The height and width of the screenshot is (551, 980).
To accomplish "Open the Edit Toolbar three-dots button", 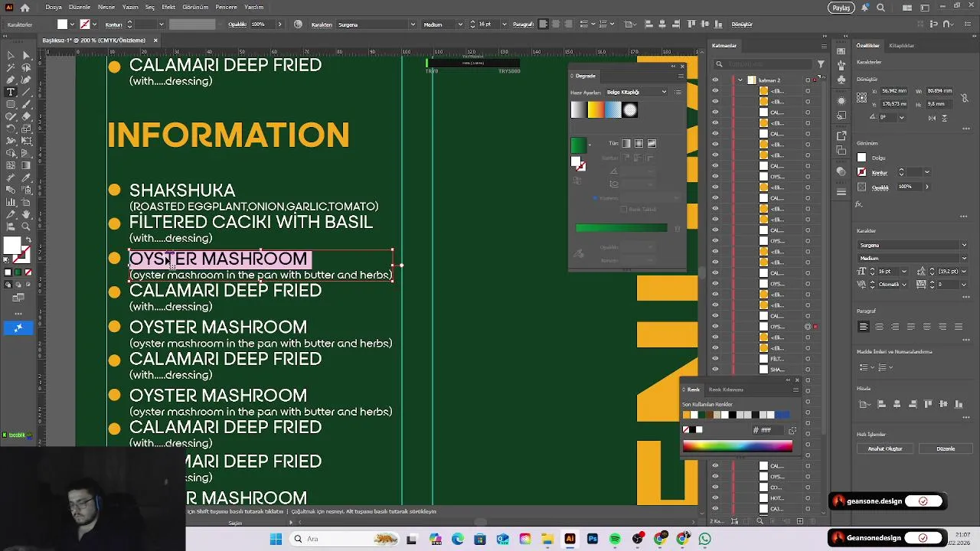I will click(18, 313).
